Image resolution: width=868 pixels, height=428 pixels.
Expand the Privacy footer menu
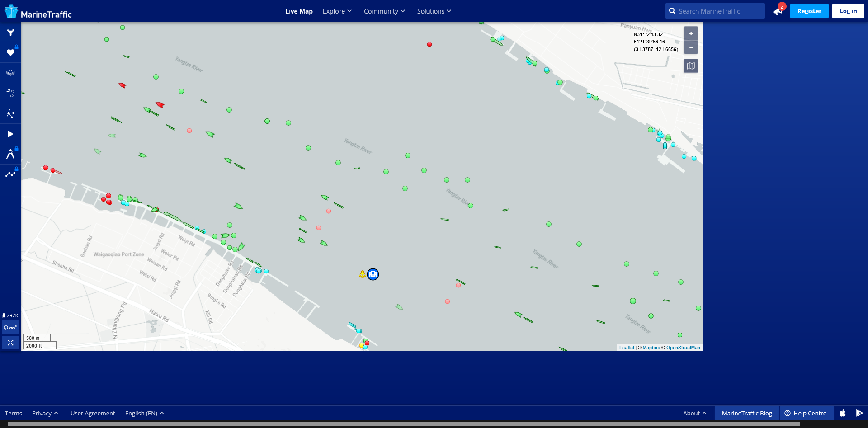click(x=45, y=413)
